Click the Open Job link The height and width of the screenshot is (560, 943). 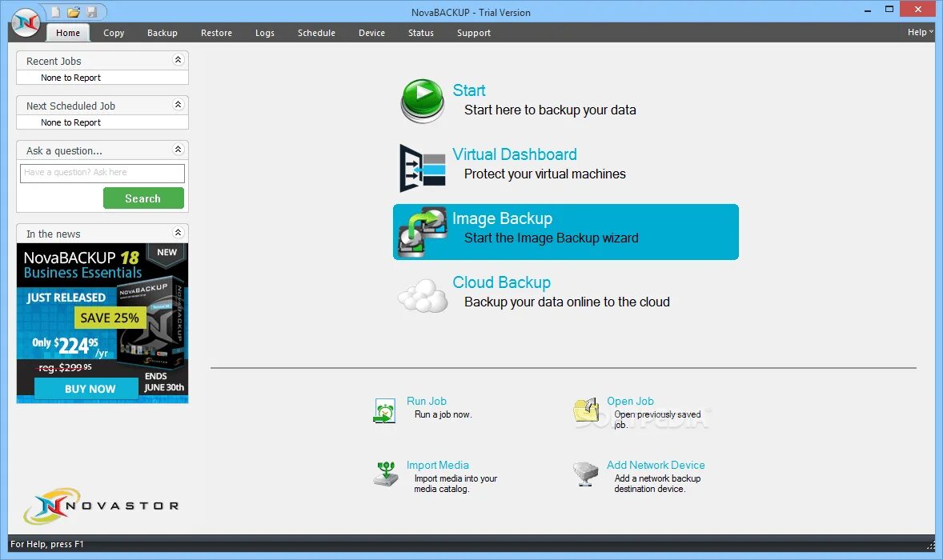coord(630,401)
